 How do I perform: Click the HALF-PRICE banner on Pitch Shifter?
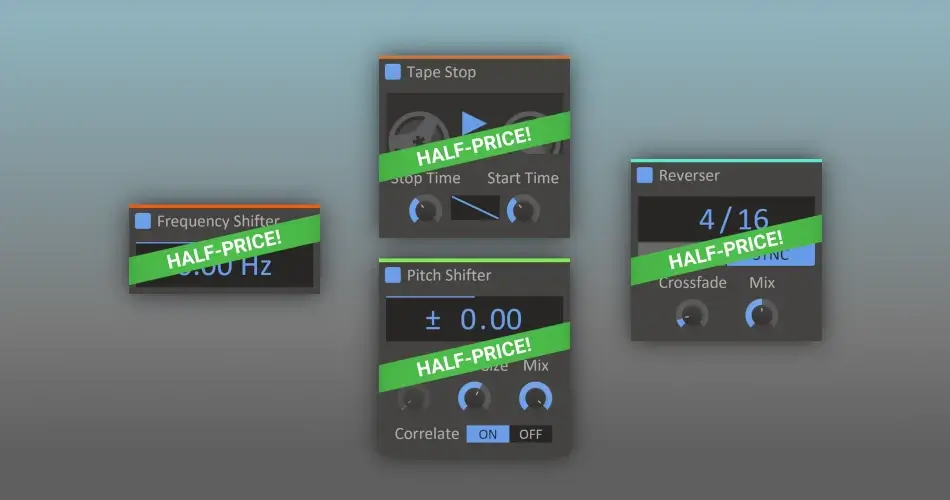click(474, 357)
